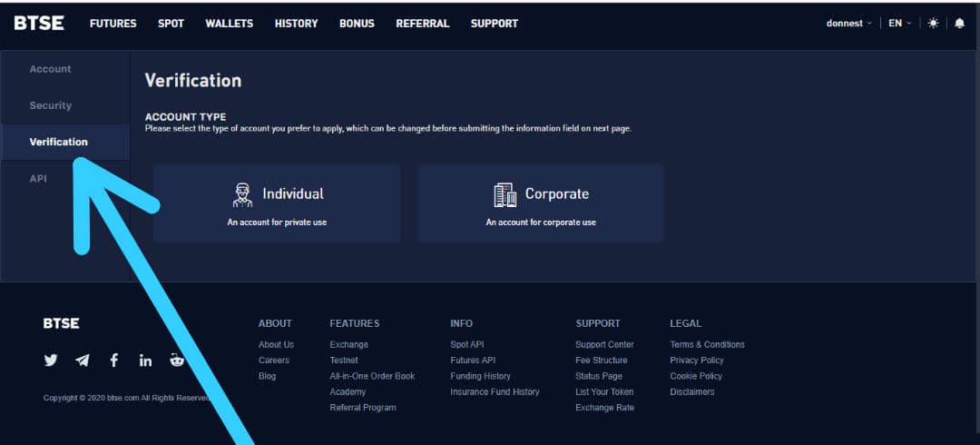Viewport: 980px width, 445px height.
Task: Click the INFO footer heading
Action: pyautogui.click(x=461, y=323)
